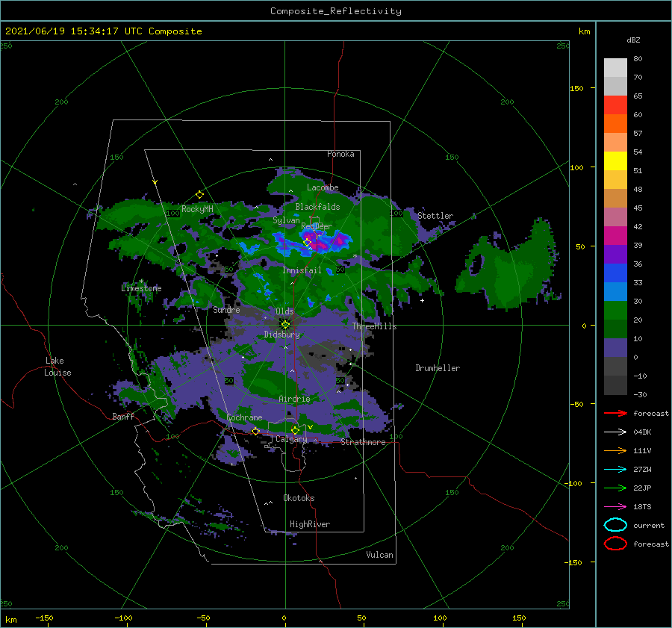The height and width of the screenshot is (628, 672).
Task: Pick the red 65-60 dBZ color band
Action: coord(615,105)
